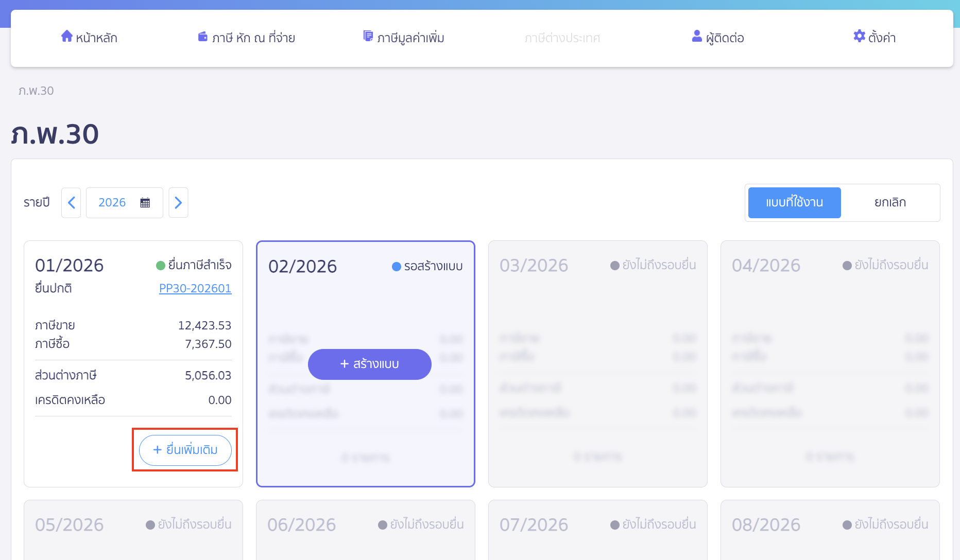
Task: Open contacts via the person icon
Action: 696,36
